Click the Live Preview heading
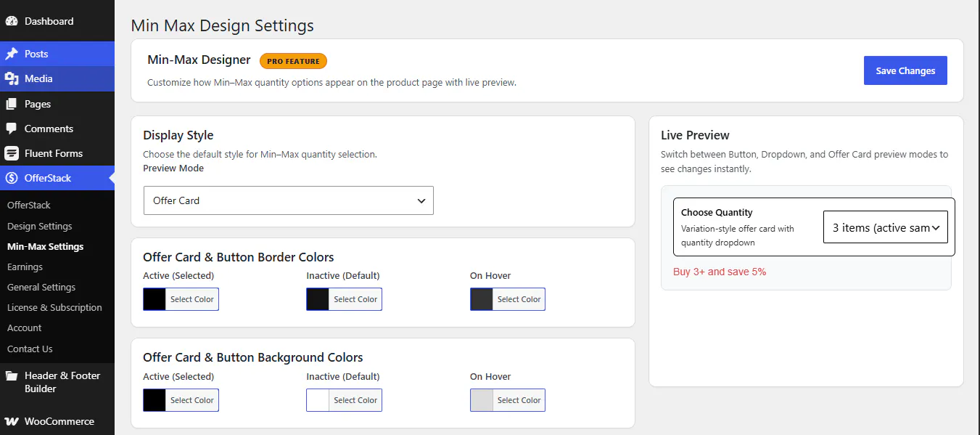Viewport: 980px width, 435px height. click(695, 135)
